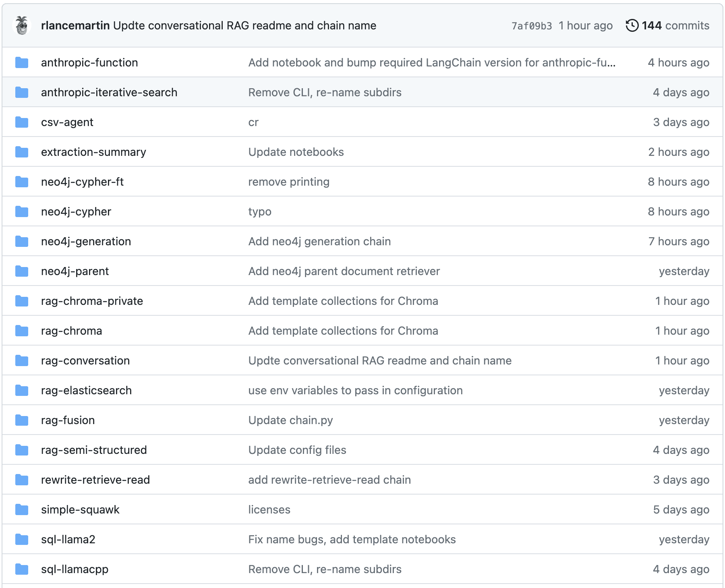This screenshot has height=588, width=725.
Task: Click the neo4j-cypher folder icon
Action: point(22,211)
